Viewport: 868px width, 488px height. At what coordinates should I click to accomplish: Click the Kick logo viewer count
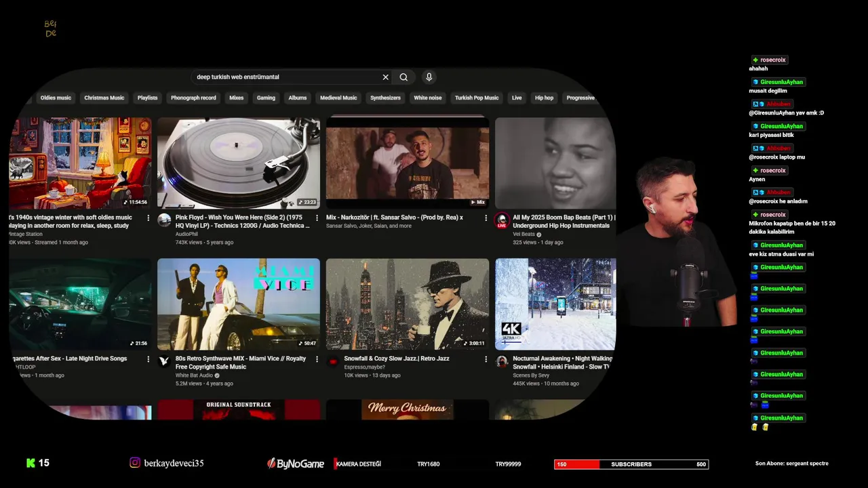(x=37, y=463)
